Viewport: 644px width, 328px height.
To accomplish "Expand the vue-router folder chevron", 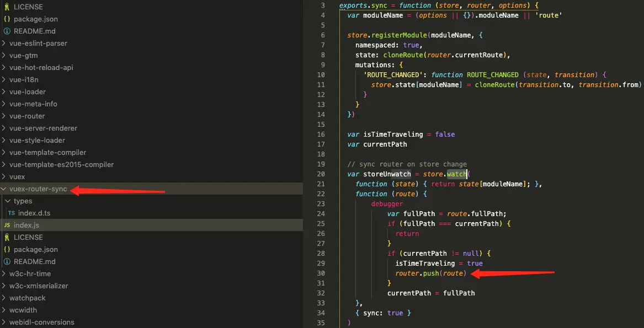I will click(4, 116).
